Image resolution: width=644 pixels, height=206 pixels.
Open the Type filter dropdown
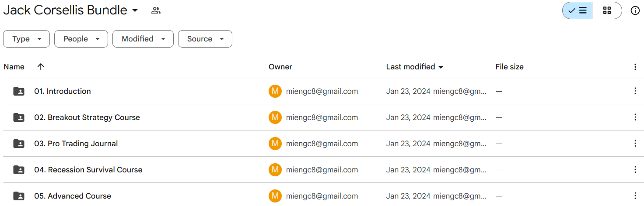coord(26,39)
